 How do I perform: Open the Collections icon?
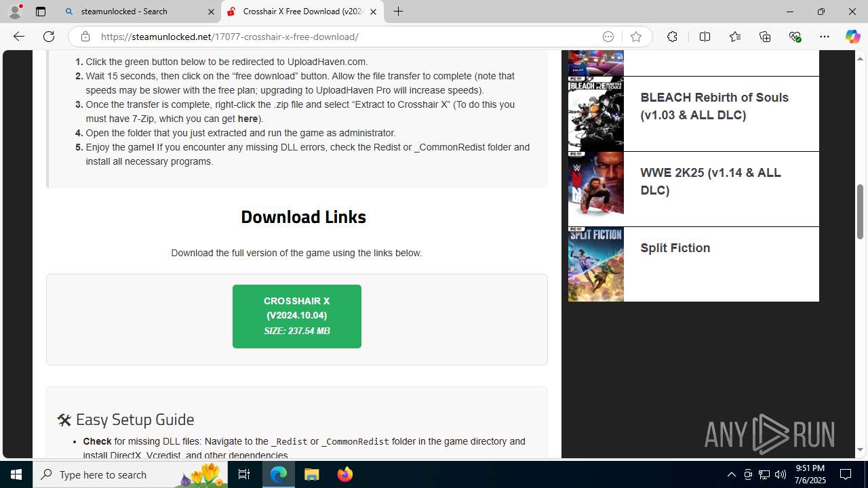click(765, 37)
